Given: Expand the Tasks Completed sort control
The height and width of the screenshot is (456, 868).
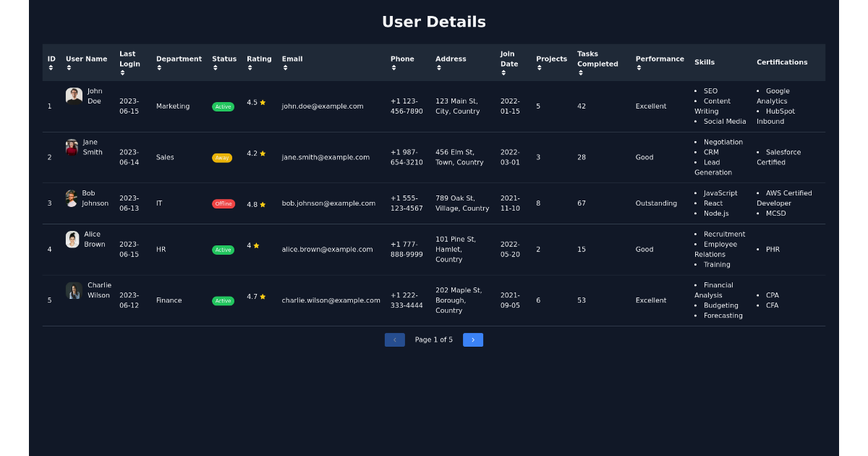Looking at the screenshot, I should [581, 72].
